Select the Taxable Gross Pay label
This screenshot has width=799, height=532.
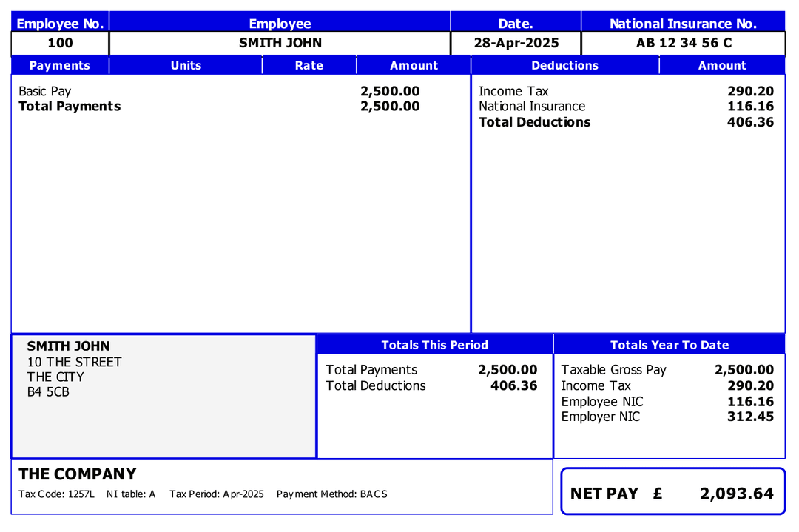click(x=613, y=370)
